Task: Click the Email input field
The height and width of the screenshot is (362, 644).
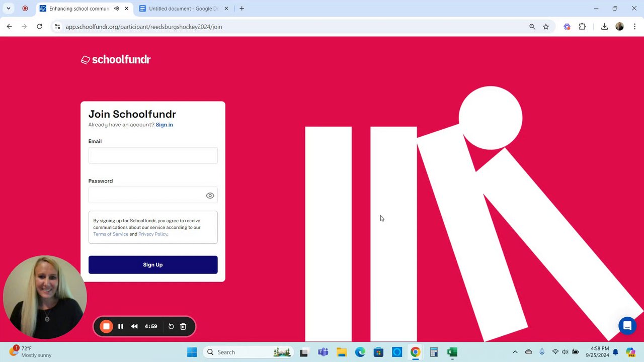Action: tap(153, 155)
